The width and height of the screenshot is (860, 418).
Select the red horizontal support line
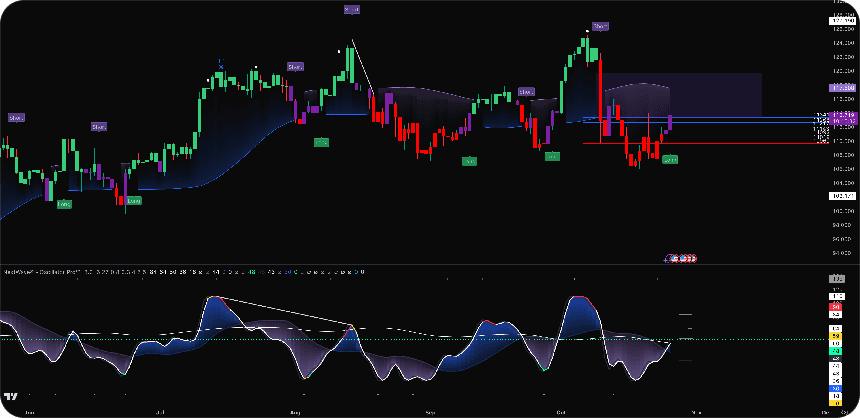tap(704, 144)
